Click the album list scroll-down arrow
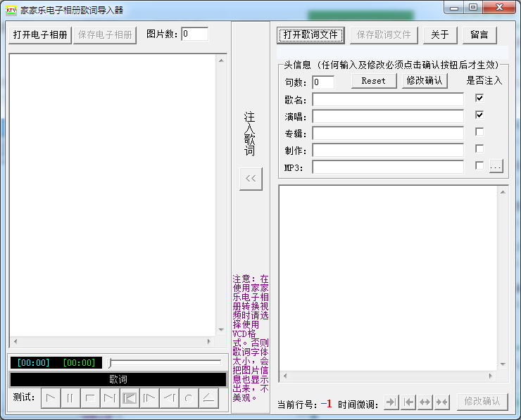This screenshot has width=521, height=420. (221, 330)
